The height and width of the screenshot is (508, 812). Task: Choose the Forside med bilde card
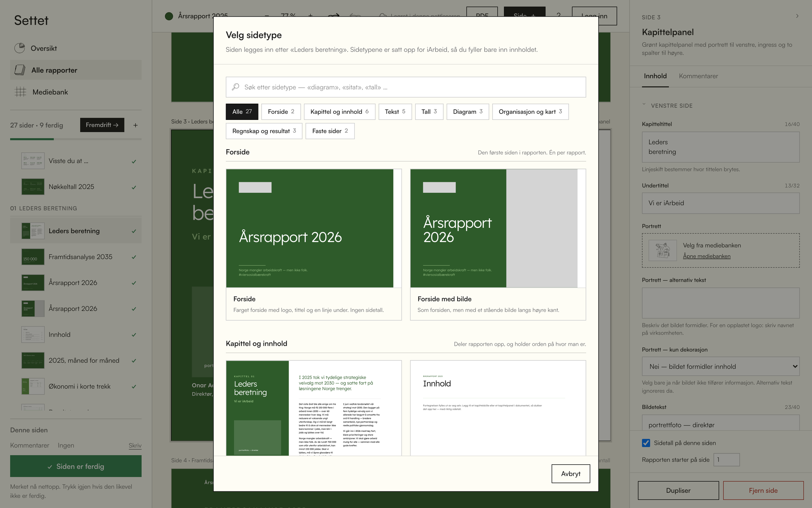pos(498,245)
